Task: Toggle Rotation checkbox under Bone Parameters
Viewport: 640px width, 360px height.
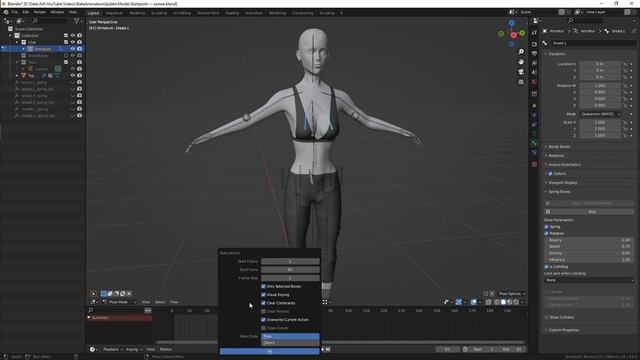Action: click(547, 233)
